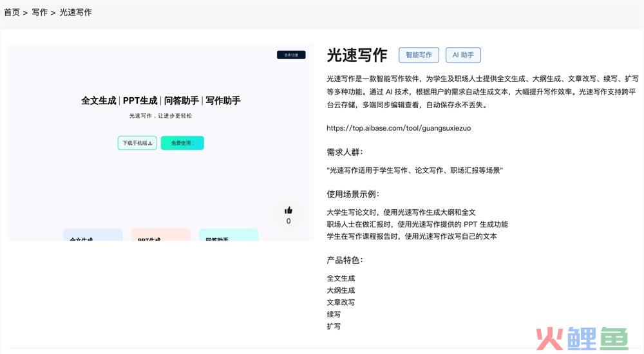644x354 pixels.
Task: Click the pink PPT生成 feature card
Action: pyautogui.click(x=160, y=236)
